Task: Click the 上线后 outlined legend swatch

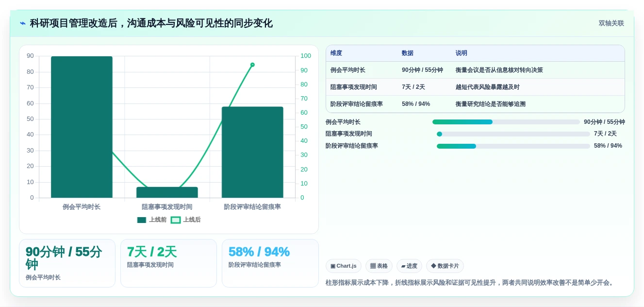Action: [x=176, y=220]
